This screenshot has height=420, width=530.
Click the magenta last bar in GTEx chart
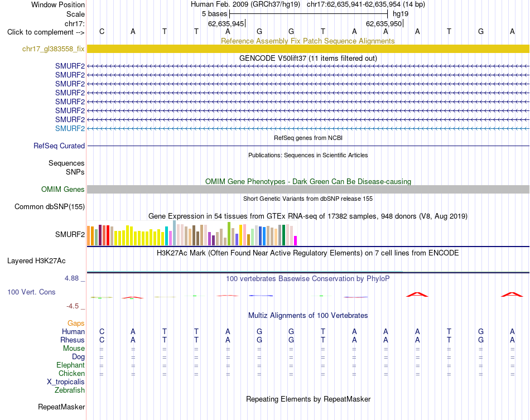(x=296, y=240)
